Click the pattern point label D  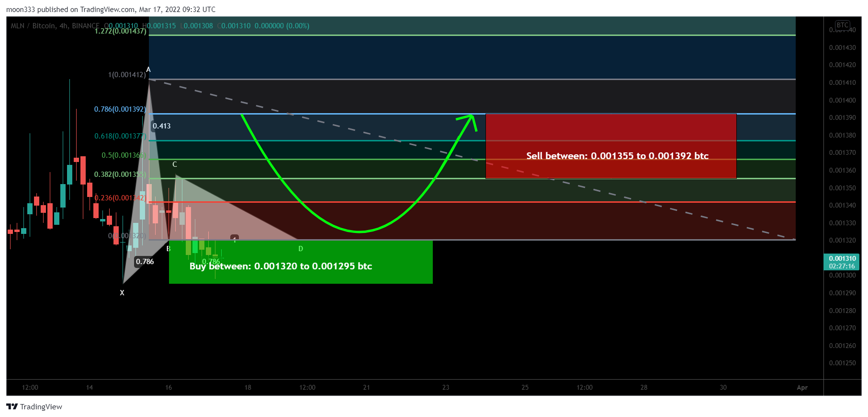click(x=301, y=249)
